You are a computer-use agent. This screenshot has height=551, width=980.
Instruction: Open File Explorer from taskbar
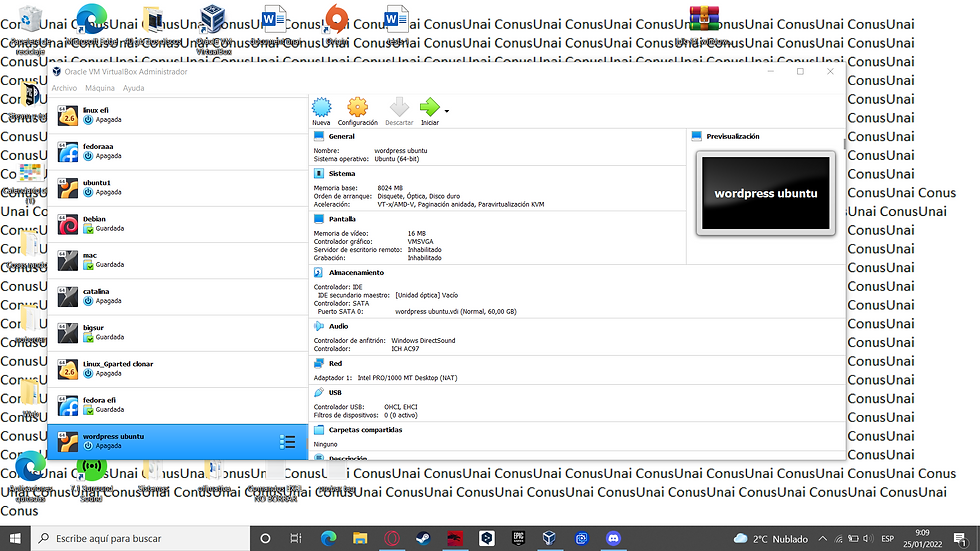(x=360, y=539)
